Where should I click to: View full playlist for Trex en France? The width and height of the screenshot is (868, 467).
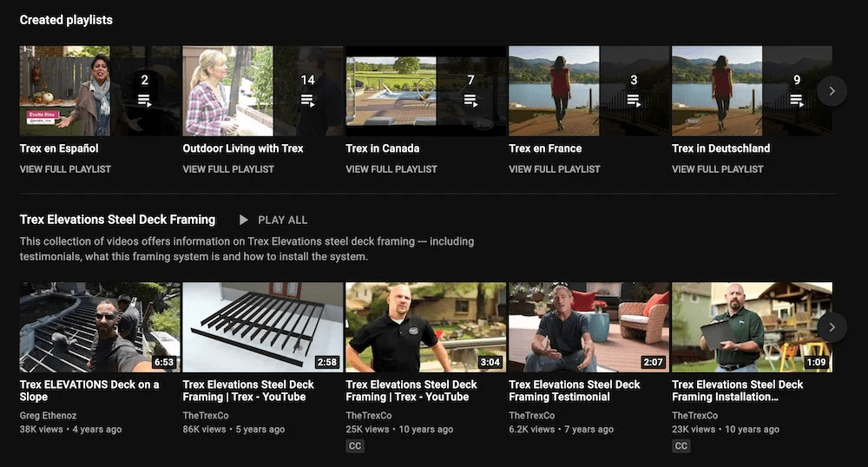coord(554,169)
